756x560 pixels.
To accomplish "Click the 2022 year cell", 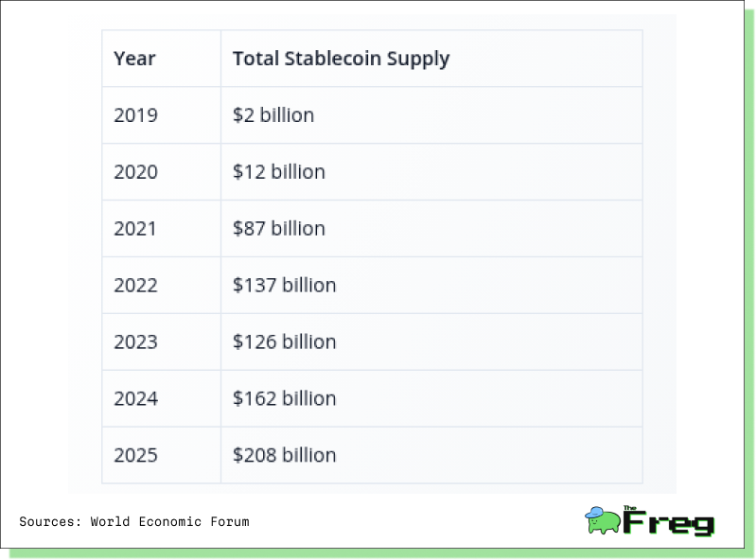I will tap(161, 286).
